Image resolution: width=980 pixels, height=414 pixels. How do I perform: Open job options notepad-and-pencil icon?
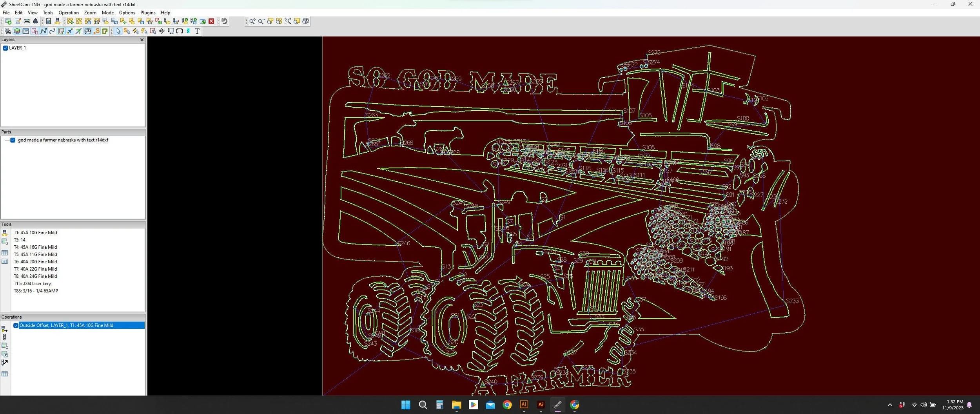18,21
